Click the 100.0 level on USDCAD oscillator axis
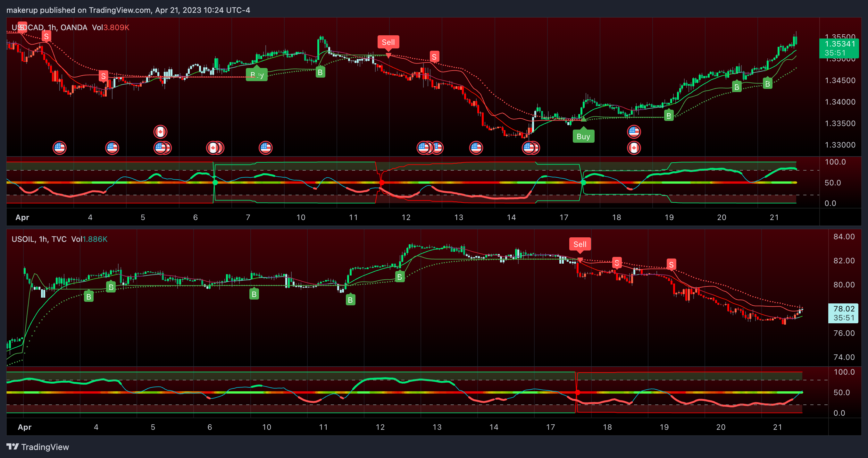This screenshot has height=458, width=868. 835,162
